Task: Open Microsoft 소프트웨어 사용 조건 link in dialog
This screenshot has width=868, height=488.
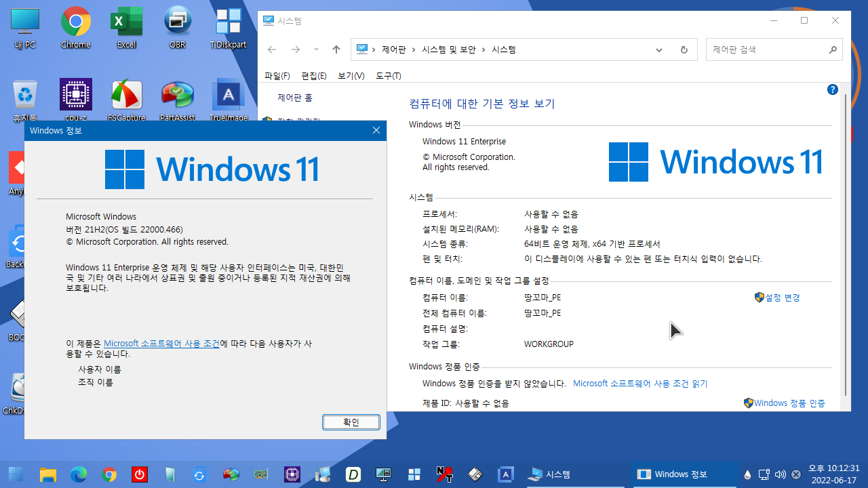Action: click(x=162, y=344)
